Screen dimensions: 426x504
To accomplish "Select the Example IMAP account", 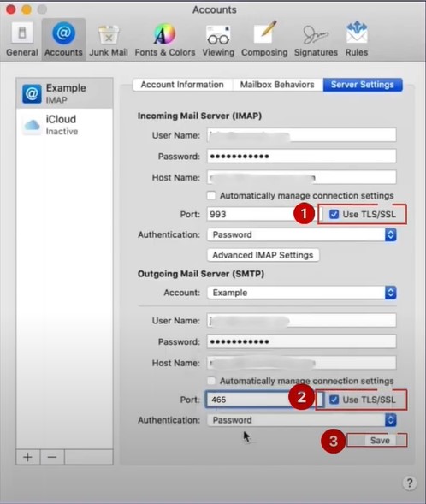I will pos(64,93).
